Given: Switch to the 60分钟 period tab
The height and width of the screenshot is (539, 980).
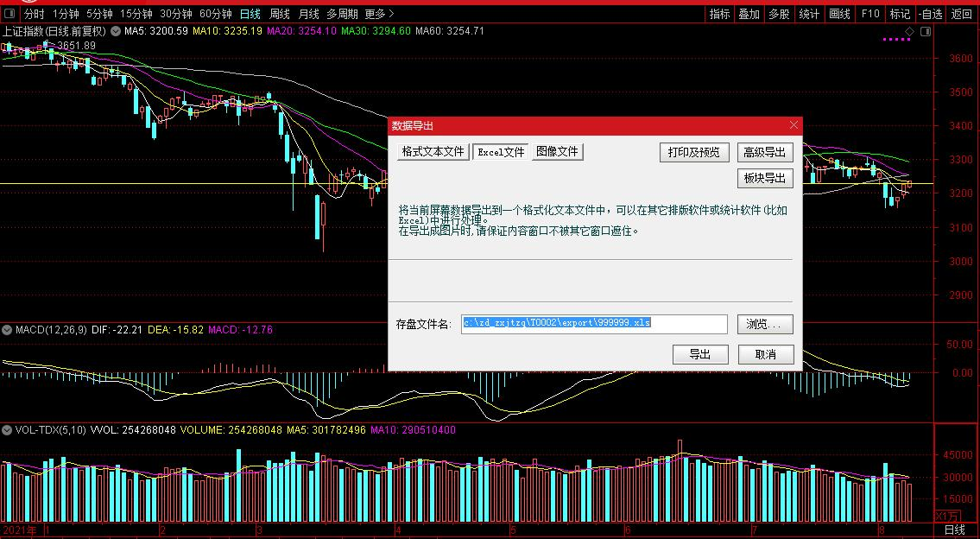Looking at the screenshot, I should click(215, 14).
